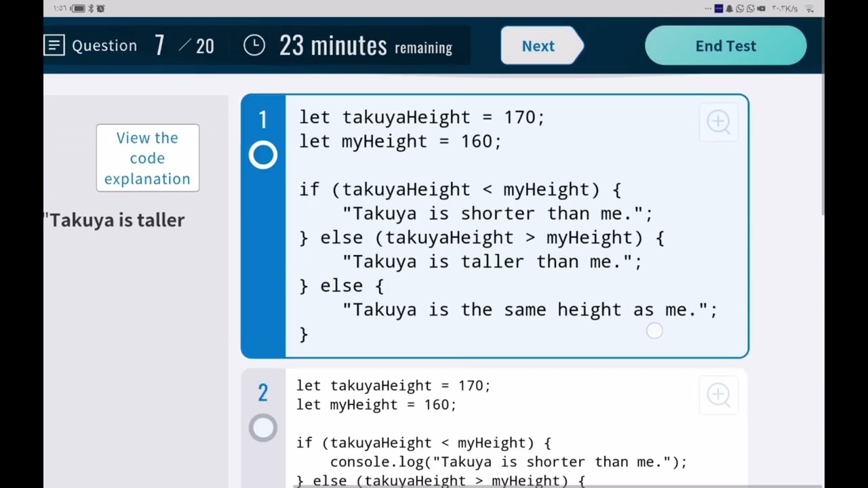Select answer 1 radio button
This screenshot has width=868, height=488.
263,155
